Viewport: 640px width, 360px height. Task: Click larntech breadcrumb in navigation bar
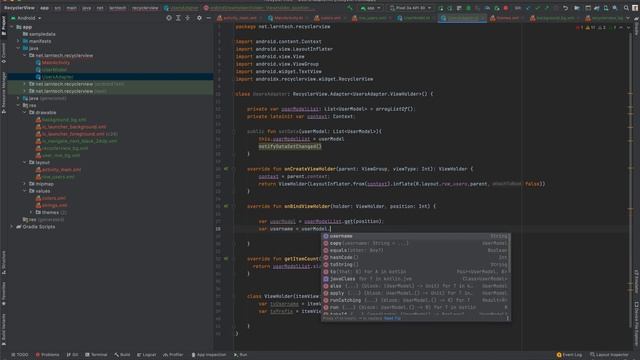click(x=118, y=8)
